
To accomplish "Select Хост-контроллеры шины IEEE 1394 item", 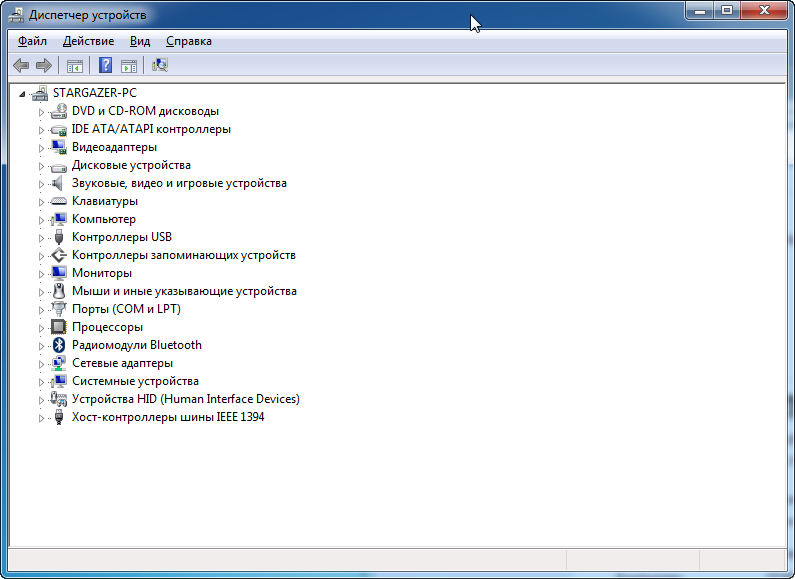I will click(167, 417).
